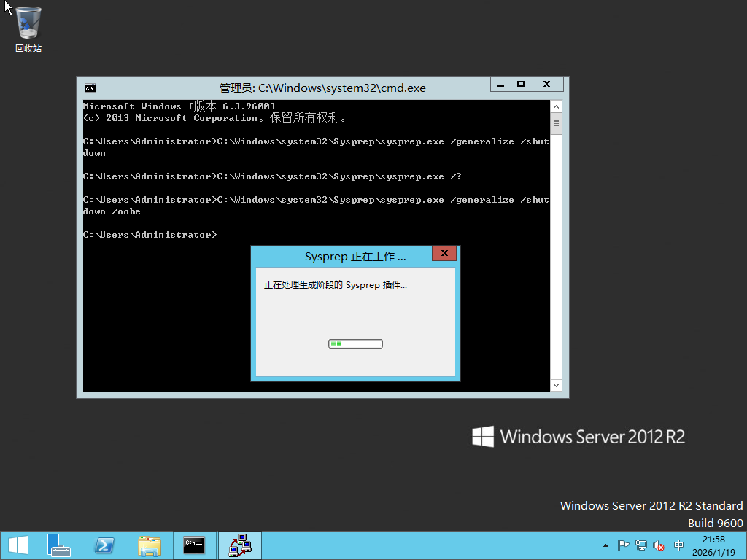Click the muted volume speaker tray icon
This screenshot has width=747, height=560.
tap(659, 545)
